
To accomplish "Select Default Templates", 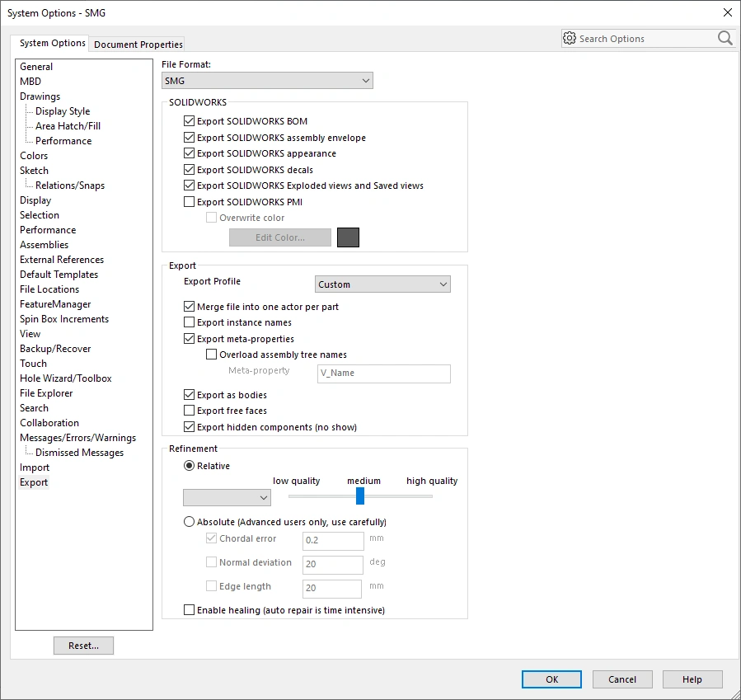I will tap(59, 275).
